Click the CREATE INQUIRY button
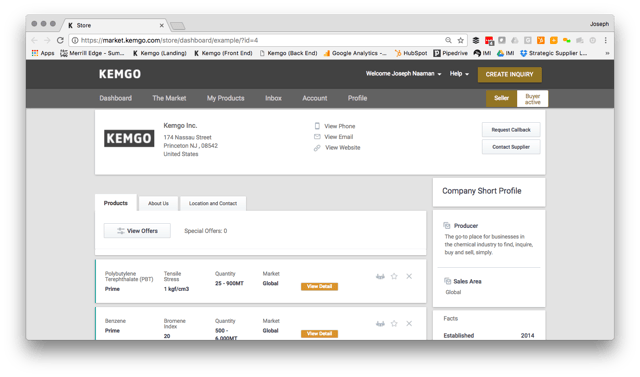 pos(509,74)
